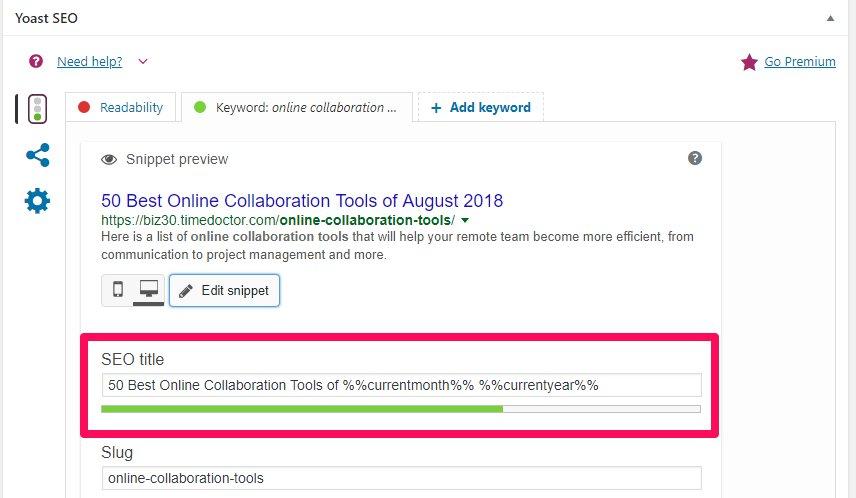This screenshot has height=498, width=856.
Task: Open the Go Premium link
Action: 800,62
